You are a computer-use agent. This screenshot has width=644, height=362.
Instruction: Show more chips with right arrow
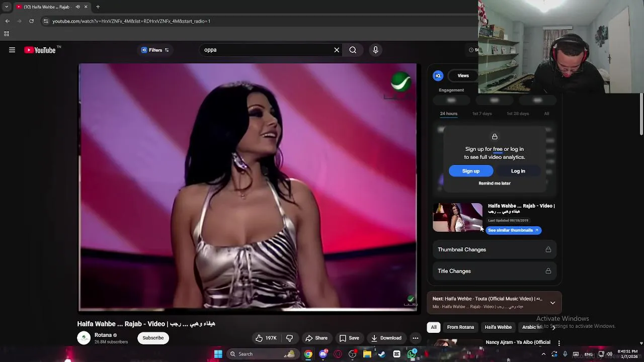tap(553, 327)
